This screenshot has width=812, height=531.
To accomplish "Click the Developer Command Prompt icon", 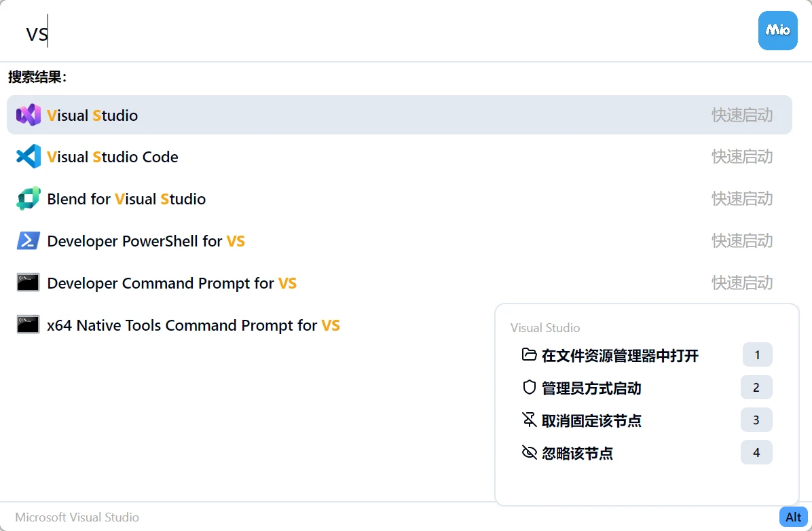I will [29, 283].
